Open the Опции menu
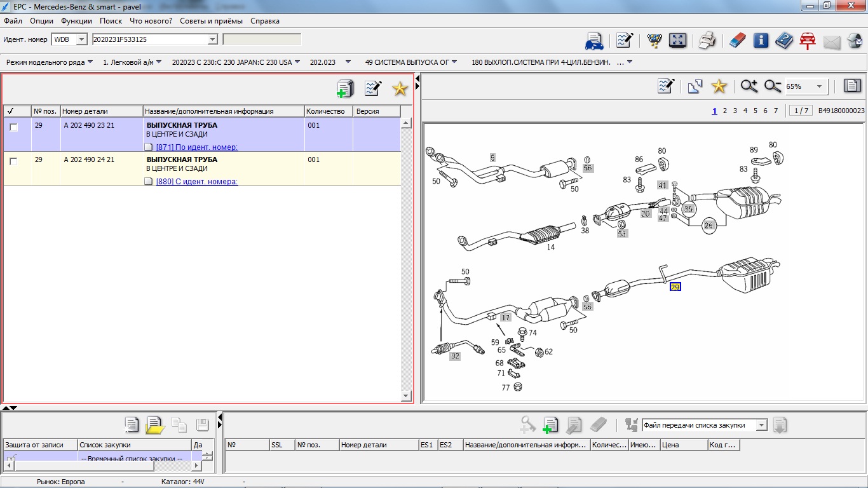The height and width of the screenshot is (488, 868). click(x=41, y=21)
